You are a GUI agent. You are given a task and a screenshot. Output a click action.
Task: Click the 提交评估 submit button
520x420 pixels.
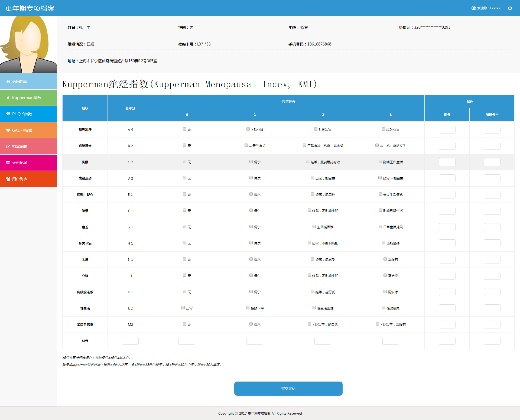(x=288, y=389)
